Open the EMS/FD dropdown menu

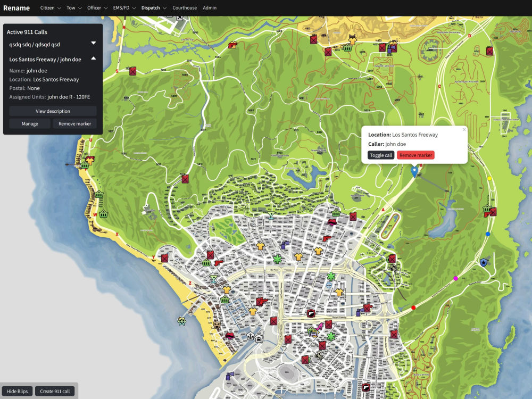[x=124, y=8]
